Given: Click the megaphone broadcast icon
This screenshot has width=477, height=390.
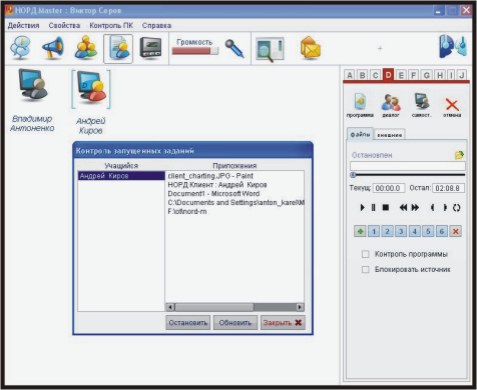Looking at the screenshot, I should (x=53, y=48).
